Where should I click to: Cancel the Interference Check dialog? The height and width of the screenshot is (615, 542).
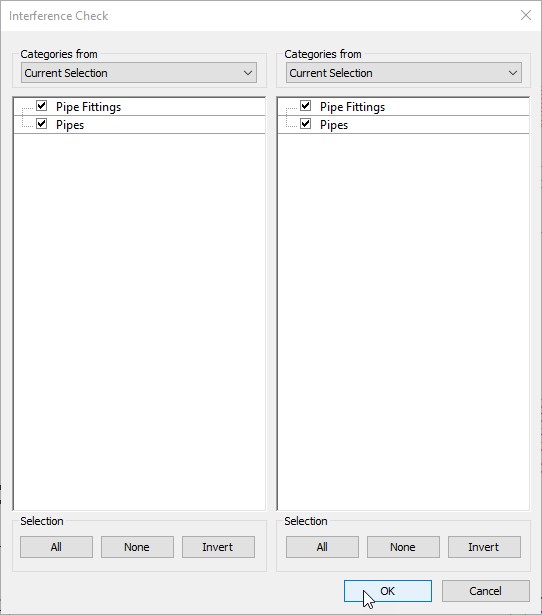coord(486,591)
